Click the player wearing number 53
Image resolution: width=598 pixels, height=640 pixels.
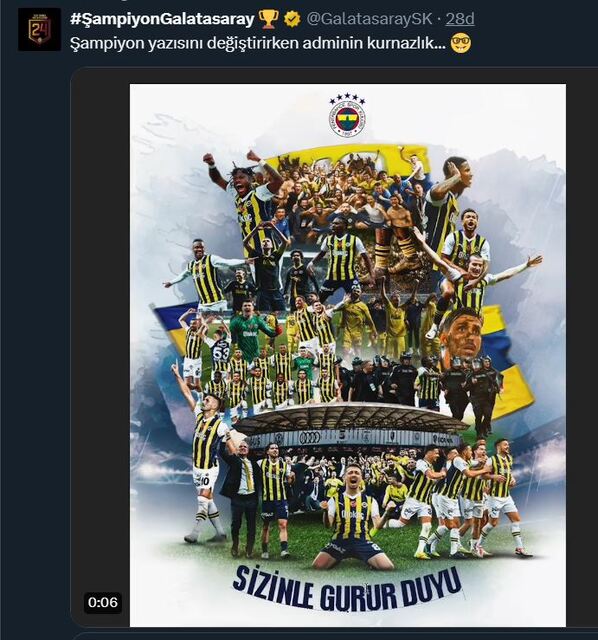tap(220, 347)
